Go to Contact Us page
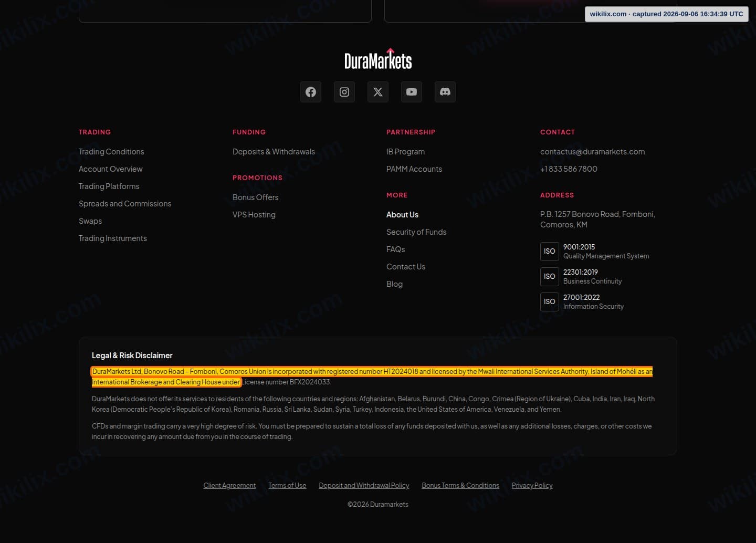Viewport: 756px width, 543px height. point(406,267)
